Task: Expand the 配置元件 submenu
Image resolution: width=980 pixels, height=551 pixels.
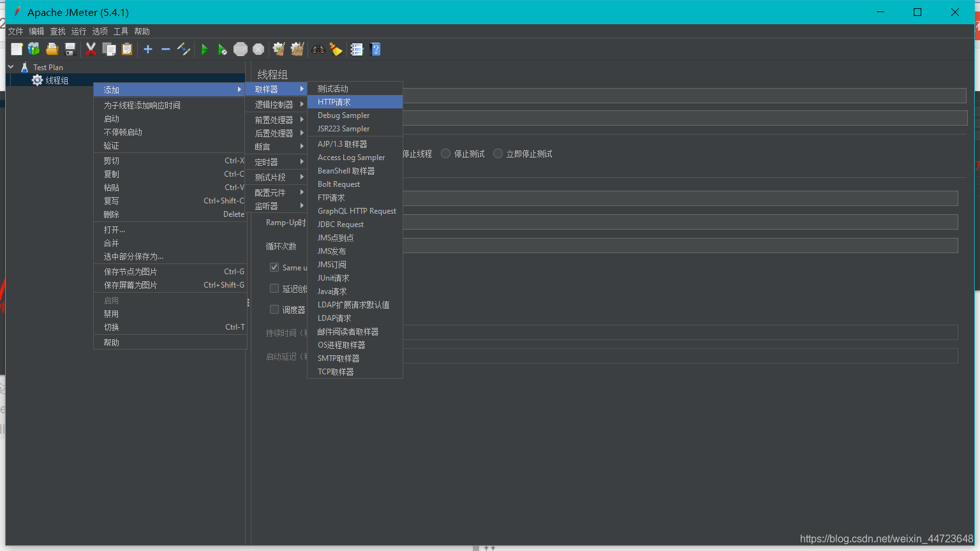Action: tap(276, 193)
